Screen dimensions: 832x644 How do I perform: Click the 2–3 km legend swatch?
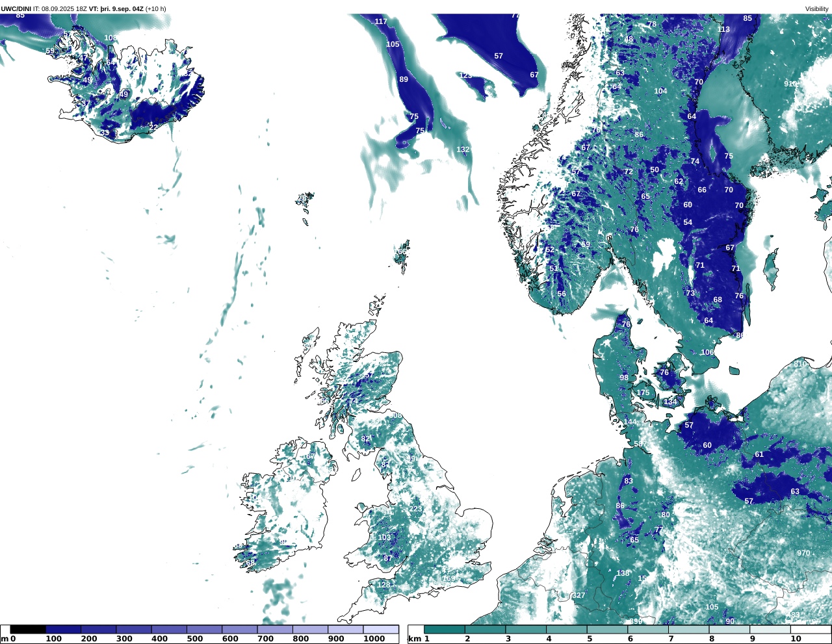(x=485, y=629)
